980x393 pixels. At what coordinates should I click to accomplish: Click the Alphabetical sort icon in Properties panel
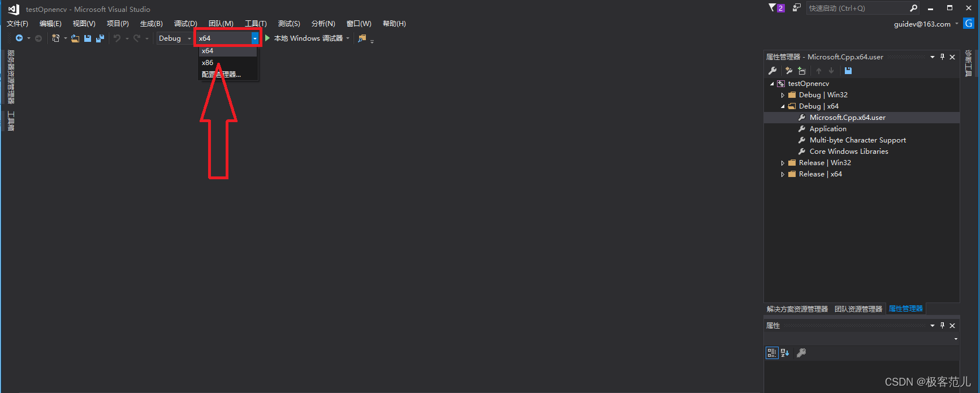pyautogui.click(x=785, y=353)
